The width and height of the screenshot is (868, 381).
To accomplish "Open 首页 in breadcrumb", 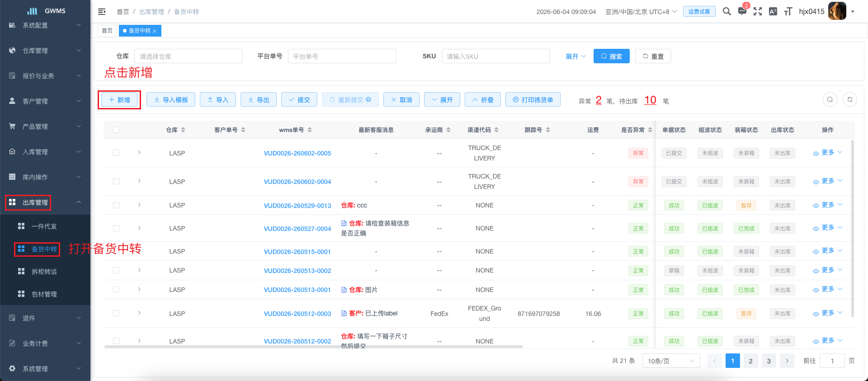I will (123, 12).
